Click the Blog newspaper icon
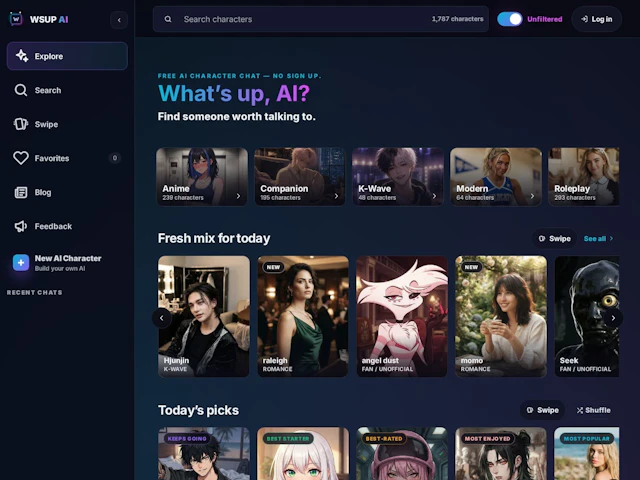 (x=21, y=192)
